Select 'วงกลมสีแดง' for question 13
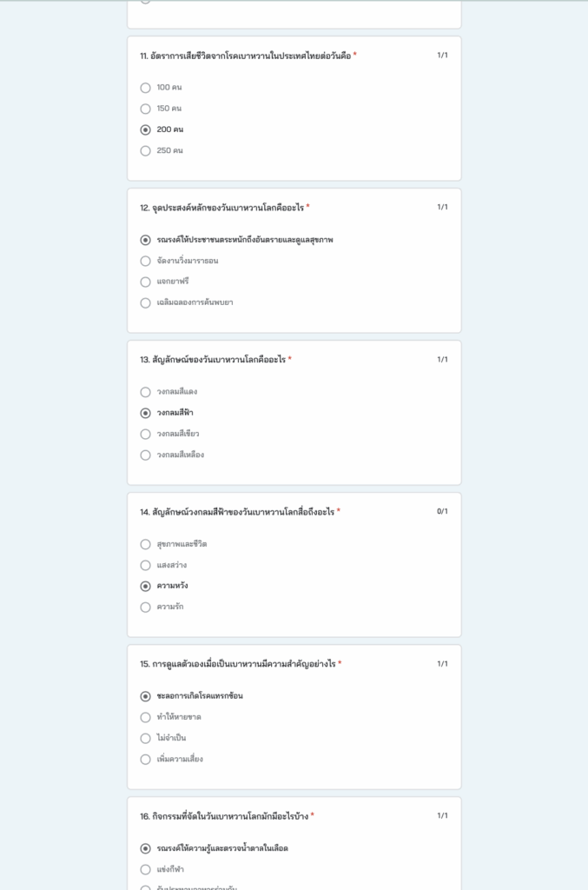The height and width of the screenshot is (890, 588). 145,392
